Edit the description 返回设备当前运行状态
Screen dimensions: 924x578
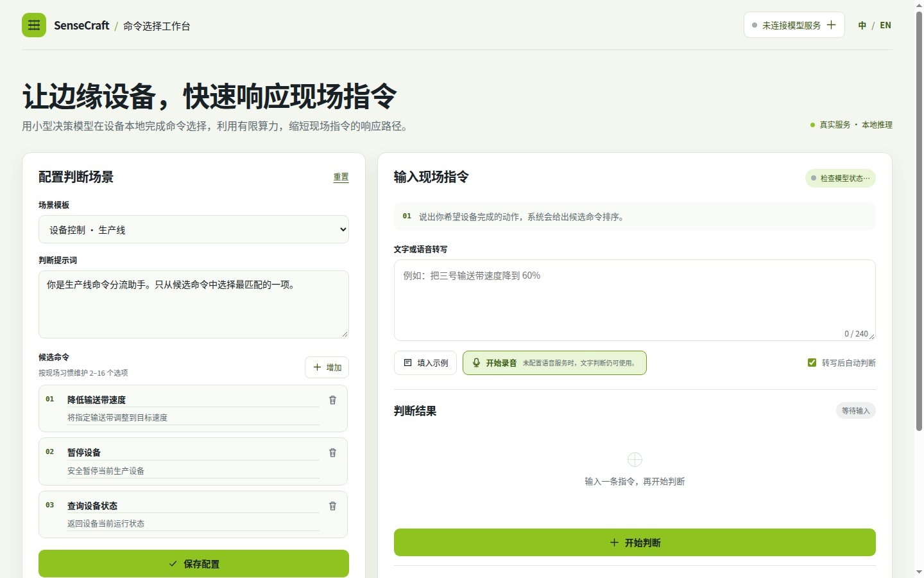(x=193, y=523)
